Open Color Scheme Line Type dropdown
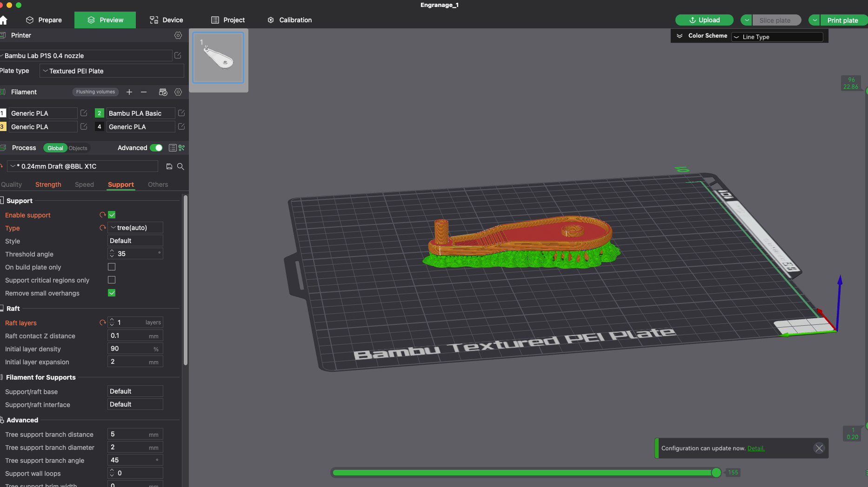 (x=777, y=37)
